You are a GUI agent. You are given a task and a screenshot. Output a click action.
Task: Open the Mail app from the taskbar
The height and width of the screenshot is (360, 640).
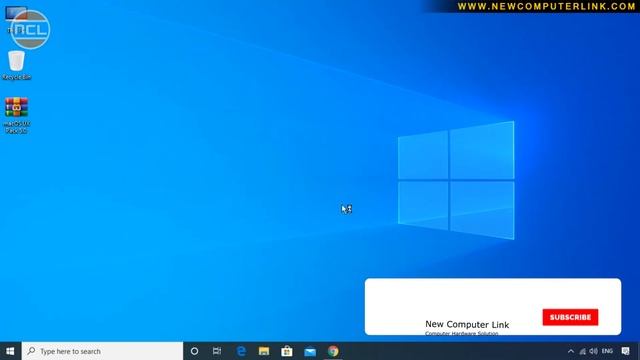[310, 351]
